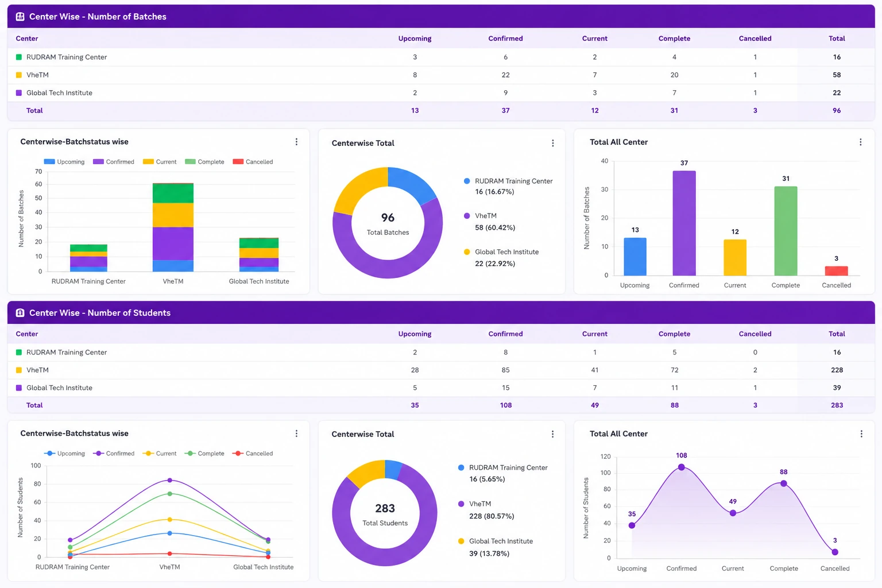882x588 pixels.
Task: Open Centerwise-Batchstatus wise batches chart options menu
Action: 296,142
